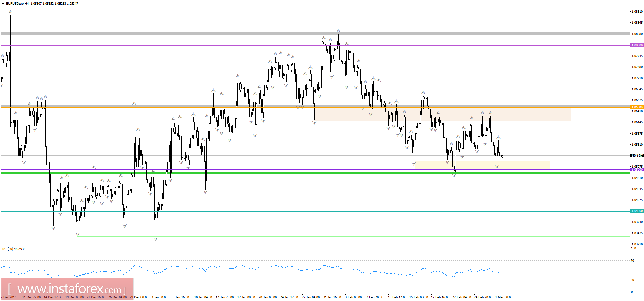
Task: Select the teal horizontal line at 1.04000
Action: [315, 211]
